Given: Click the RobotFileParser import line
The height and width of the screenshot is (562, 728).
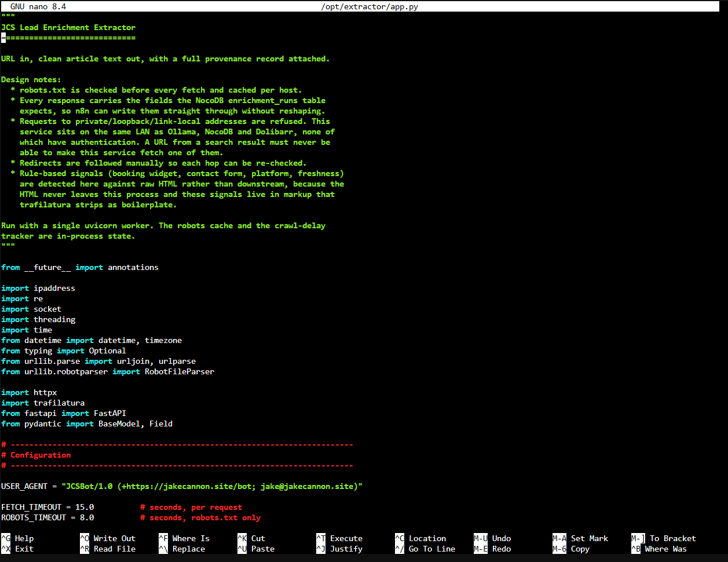Looking at the screenshot, I should tap(108, 371).
